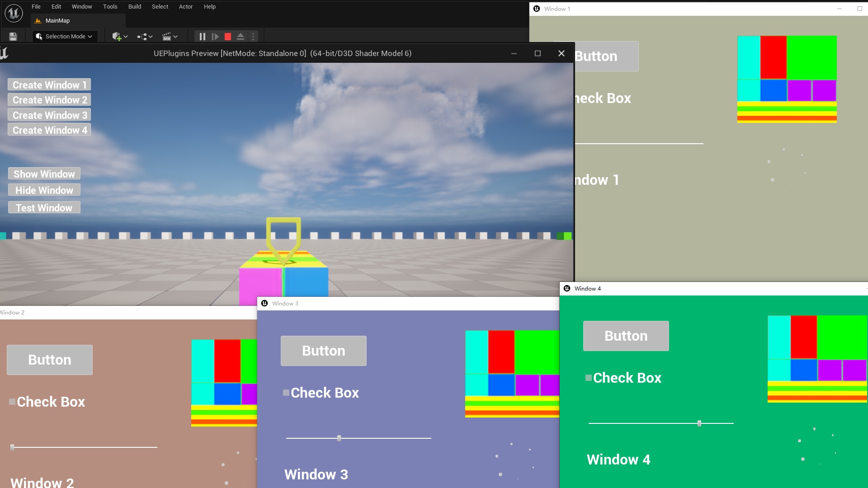Advance one frame with the frame skip icon
This screenshot has width=868, height=488.
coord(216,36)
